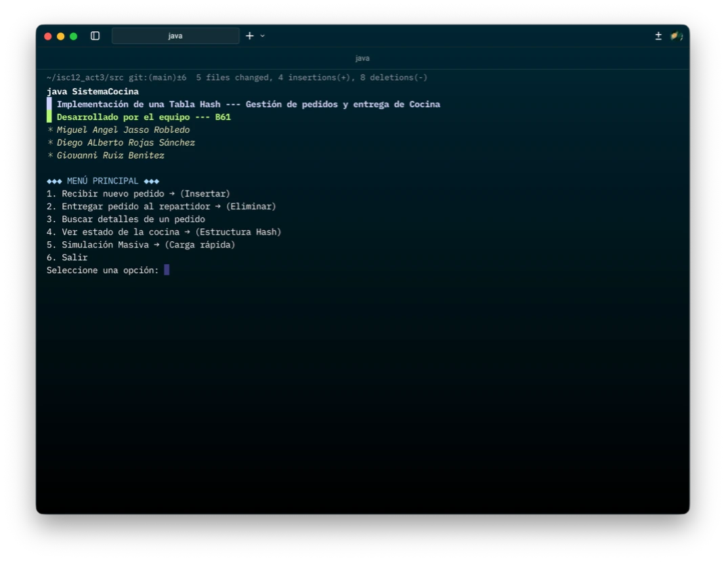Expand the new tab options chevron

pos(263,36)
